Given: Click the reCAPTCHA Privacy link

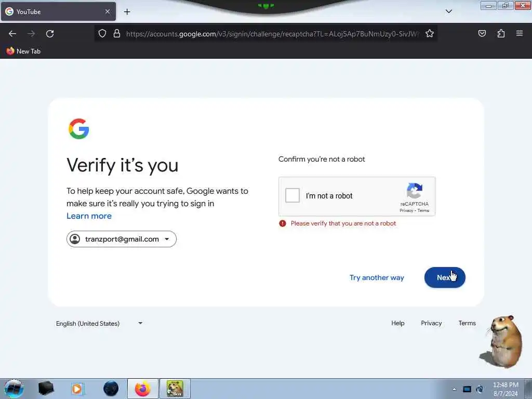Looking at the screenshot, I should [406, 210].
